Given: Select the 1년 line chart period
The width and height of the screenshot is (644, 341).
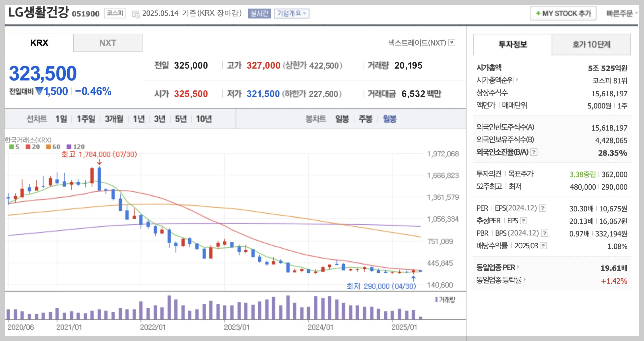Looking at the screenshot, I should (x=139, y=119).
